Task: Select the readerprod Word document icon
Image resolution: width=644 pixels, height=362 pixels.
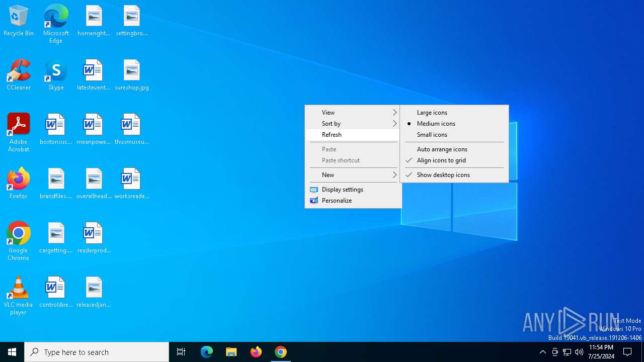Action: pyautogui.click(x=94, y=238)
